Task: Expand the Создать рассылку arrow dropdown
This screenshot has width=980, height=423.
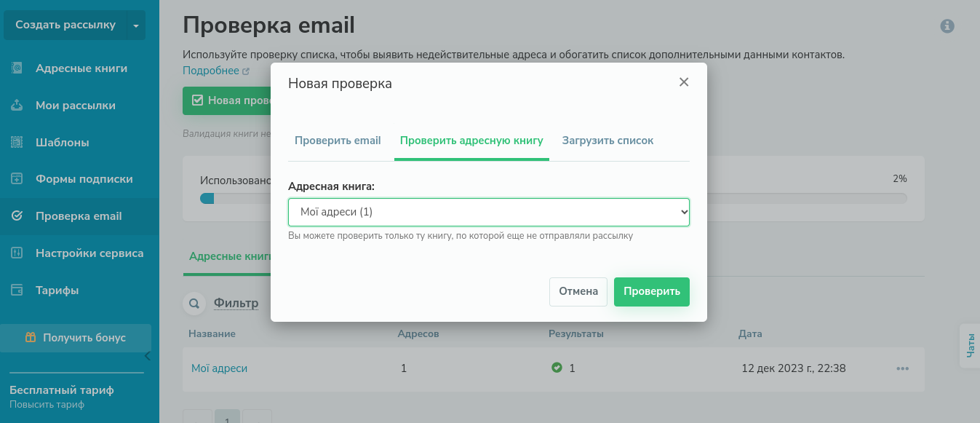Action: [x=136, y=25]
